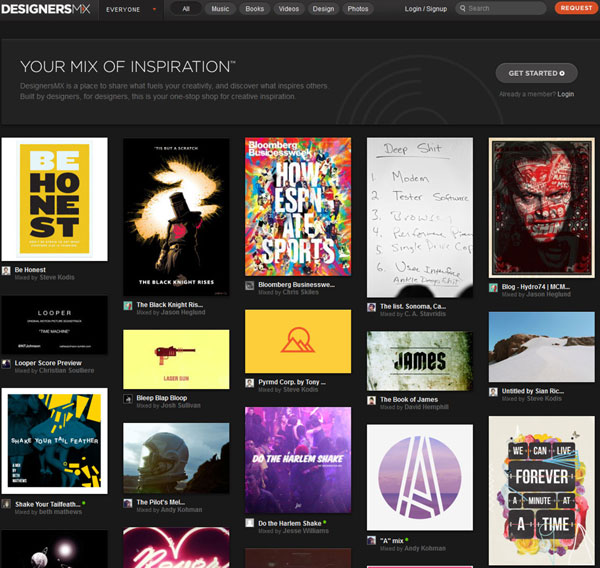Click avatar icon beside The list. Sonoma
Image resolution: width=600 pixels, height=568 pixels.
tap(371, 307)
